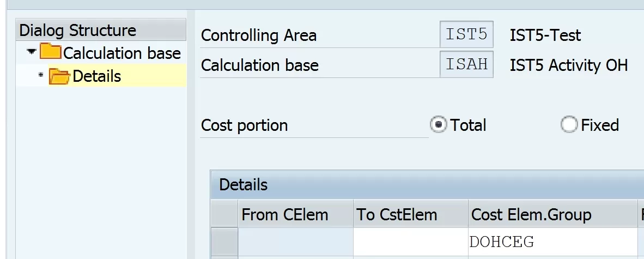The image size is (644, 259).
Task: Select the first row using its row selector
Action: pos(224,242)
